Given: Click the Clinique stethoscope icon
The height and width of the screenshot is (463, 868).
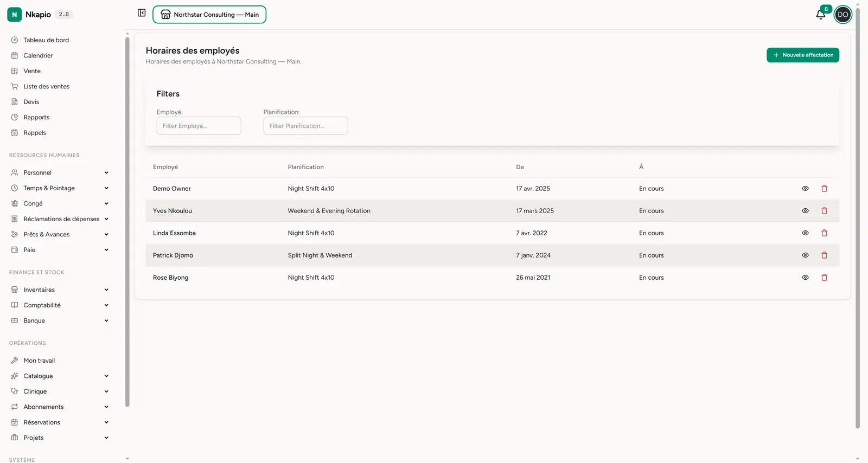Looking at the screenshot, I should point(15,391).
